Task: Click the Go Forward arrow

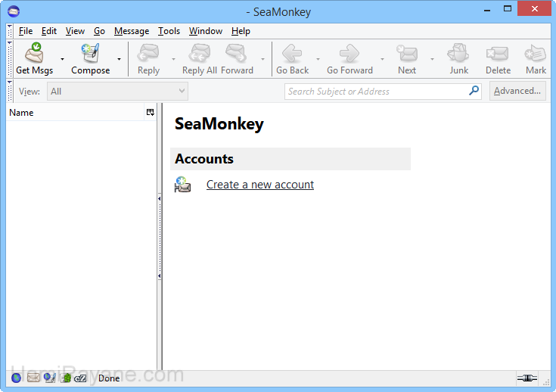Action: click(349, 54)
